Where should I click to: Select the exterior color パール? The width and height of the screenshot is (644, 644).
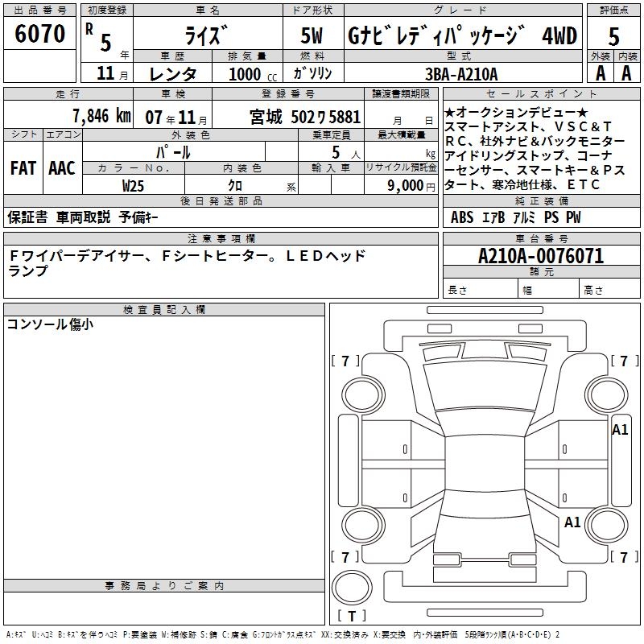click(x=173, y=152)
